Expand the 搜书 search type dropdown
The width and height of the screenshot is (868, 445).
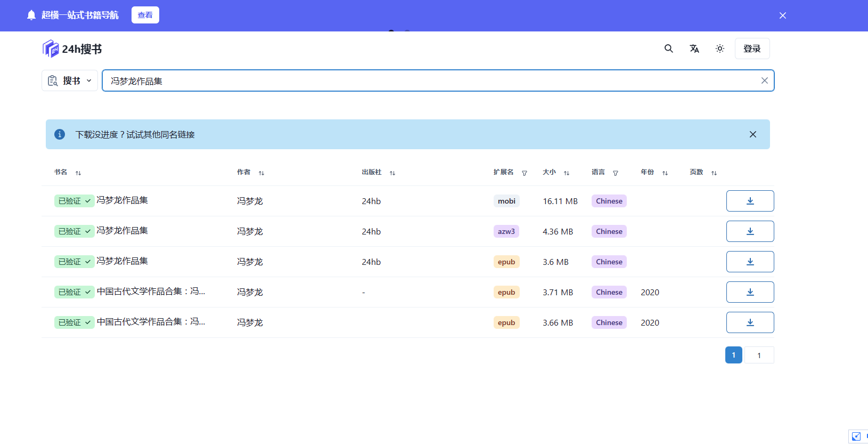(x=70, y=80)
